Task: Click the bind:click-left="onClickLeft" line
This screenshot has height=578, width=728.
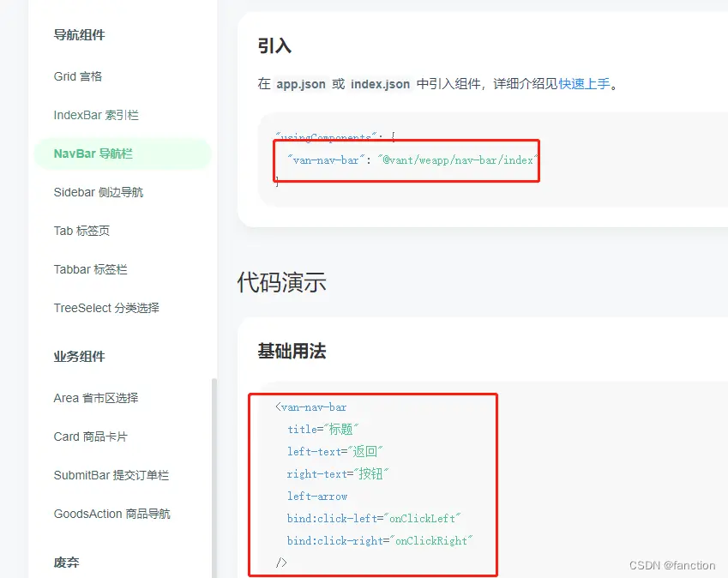Action: [374, 519]
